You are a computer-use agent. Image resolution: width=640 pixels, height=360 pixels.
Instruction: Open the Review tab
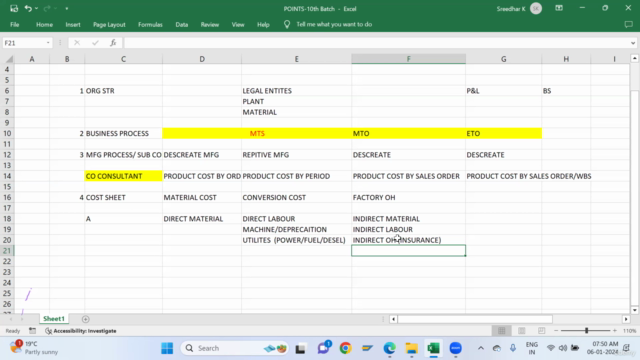point(210,24)
